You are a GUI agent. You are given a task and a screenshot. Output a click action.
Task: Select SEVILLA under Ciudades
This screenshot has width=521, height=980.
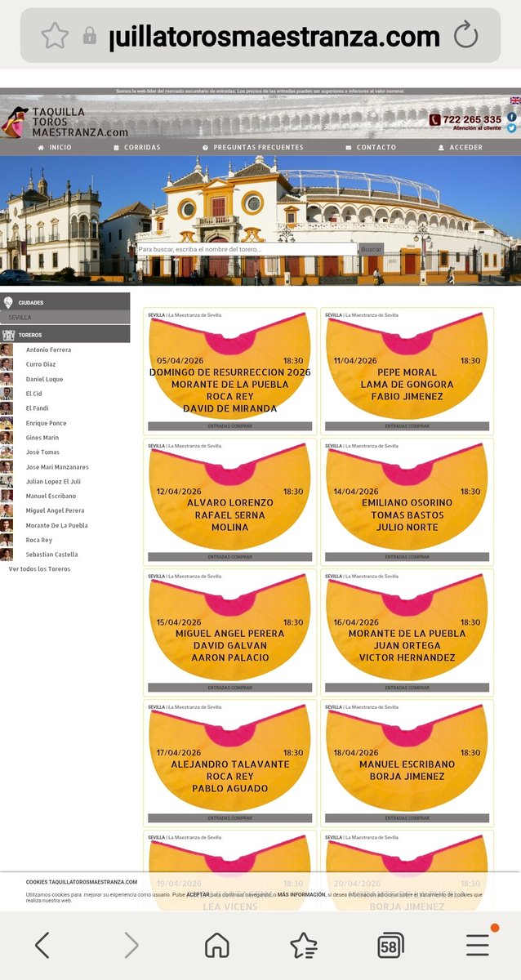[65, 317]
